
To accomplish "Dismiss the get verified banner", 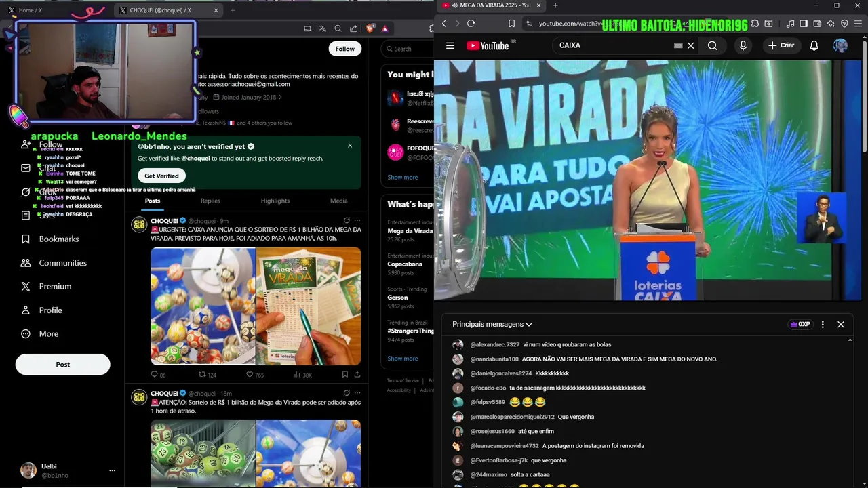I will point(350,146).
